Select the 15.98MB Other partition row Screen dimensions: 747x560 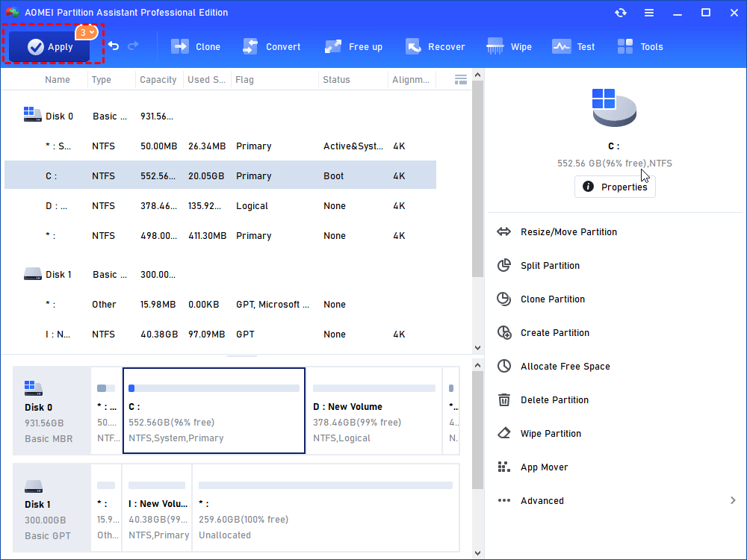(220, 305)
